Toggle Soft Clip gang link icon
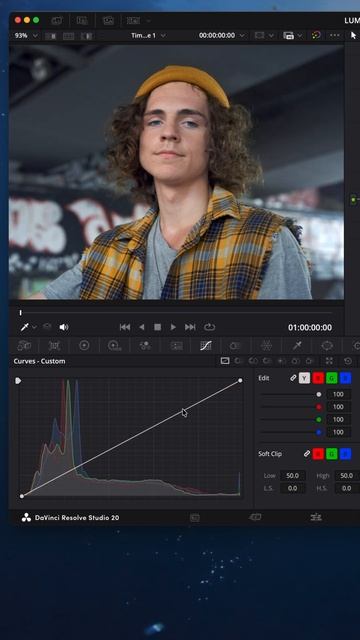 [x=307, y=454]
